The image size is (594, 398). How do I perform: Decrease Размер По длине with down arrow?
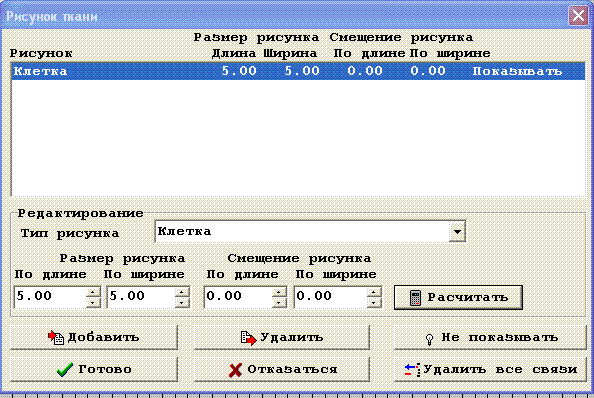pos(93,302)
